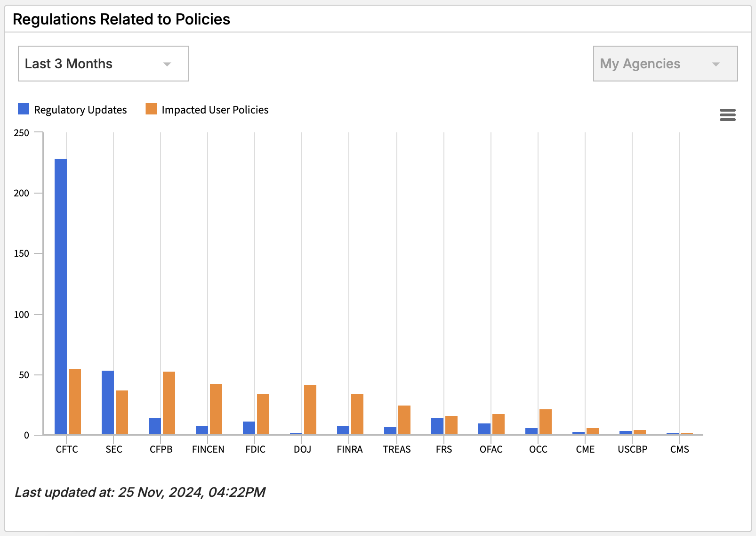Click the orange TREAS bar

pos(404,420)
